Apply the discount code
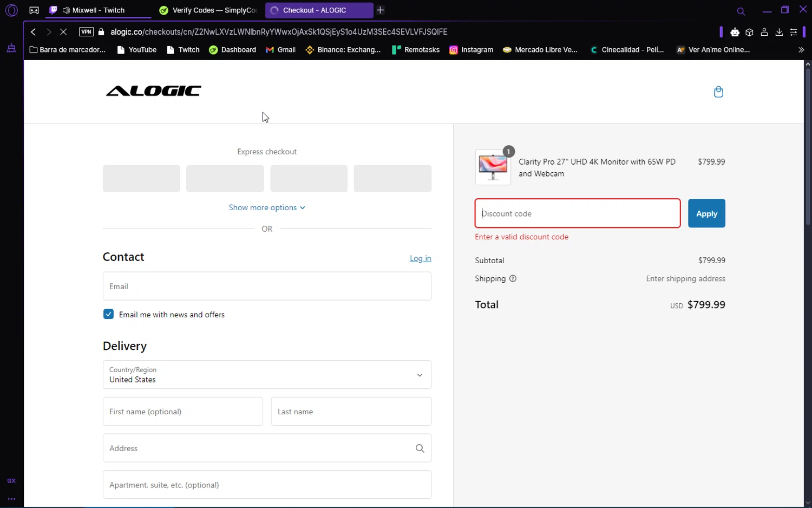This screenshot has height=508, width=812. (706, 213)
